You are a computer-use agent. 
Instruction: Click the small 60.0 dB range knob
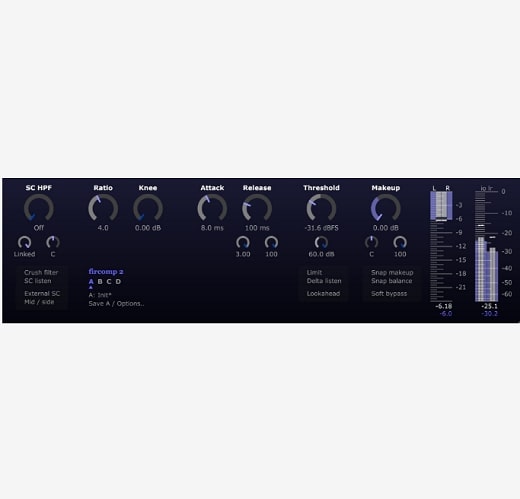[321, 242]
